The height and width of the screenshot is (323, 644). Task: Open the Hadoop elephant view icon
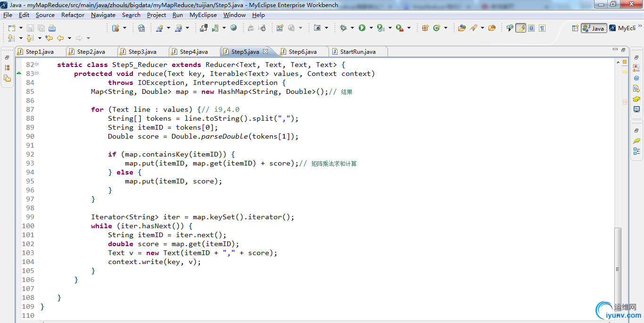click(636, 99)
